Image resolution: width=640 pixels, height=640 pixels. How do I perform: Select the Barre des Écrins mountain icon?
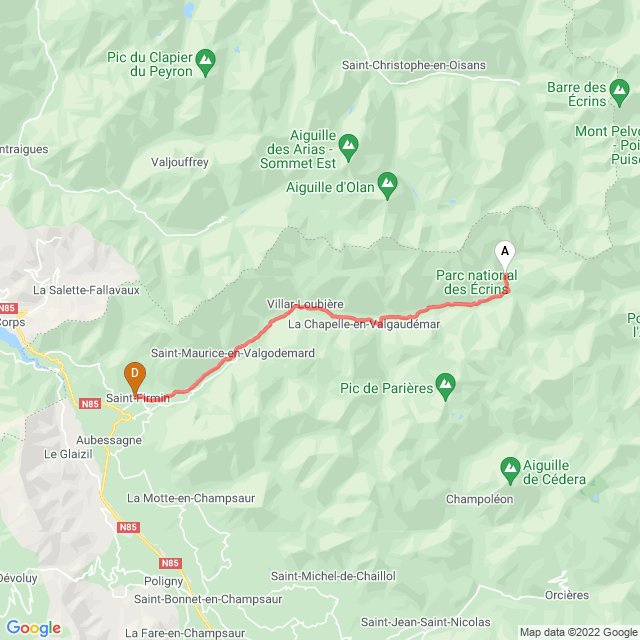coord(619,93)
